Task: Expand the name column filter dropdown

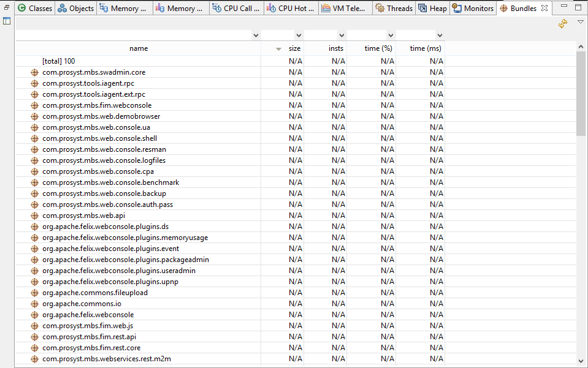Action: point(256,36)
